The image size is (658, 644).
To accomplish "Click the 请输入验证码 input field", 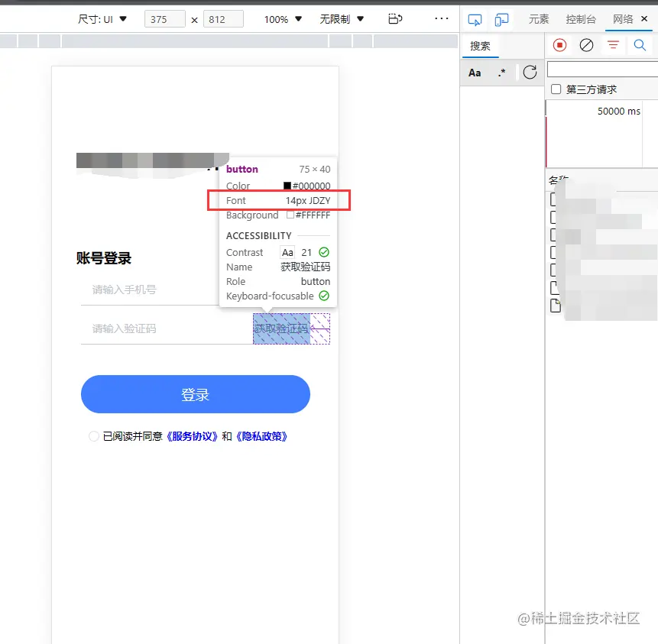I will tap(167, 328).
